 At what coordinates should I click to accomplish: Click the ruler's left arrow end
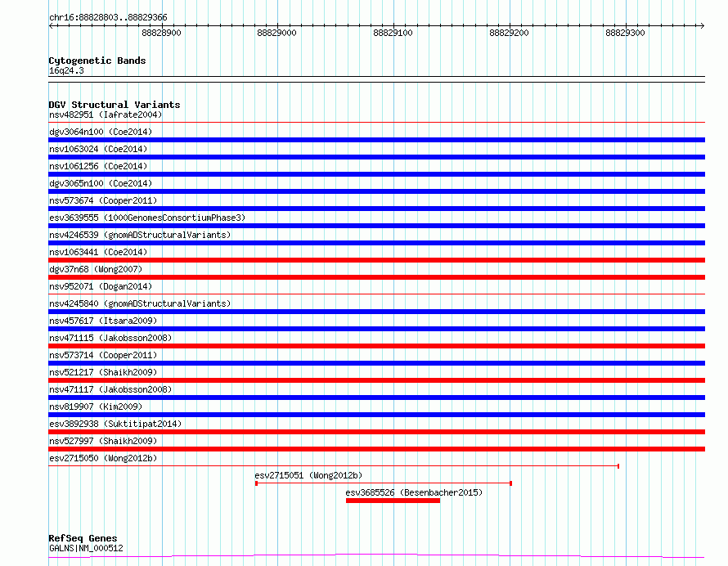[x=51, y=26]
